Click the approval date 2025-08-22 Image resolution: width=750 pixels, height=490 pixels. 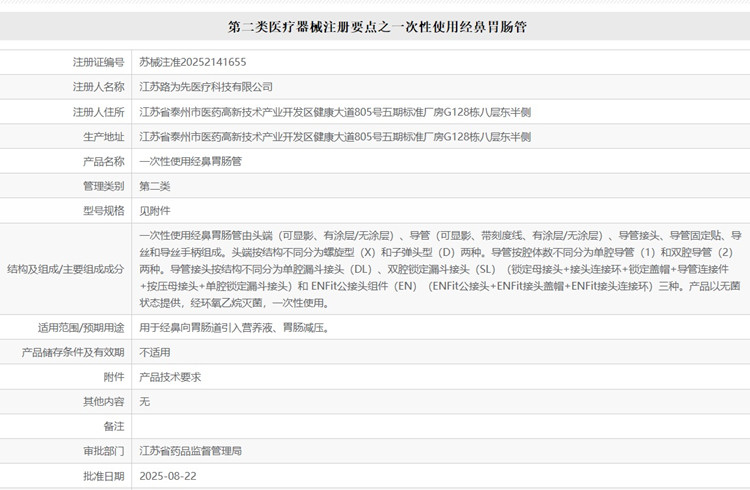point(166,476)
